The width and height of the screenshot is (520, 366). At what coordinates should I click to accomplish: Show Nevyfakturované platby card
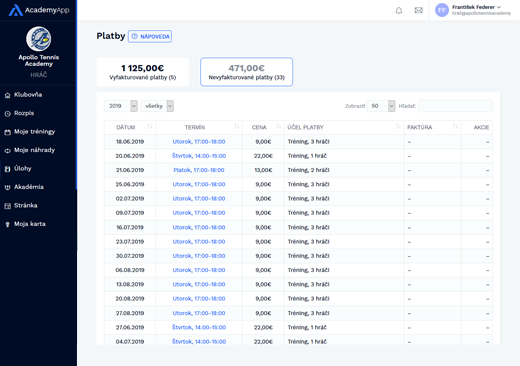(x=247, y=72)
